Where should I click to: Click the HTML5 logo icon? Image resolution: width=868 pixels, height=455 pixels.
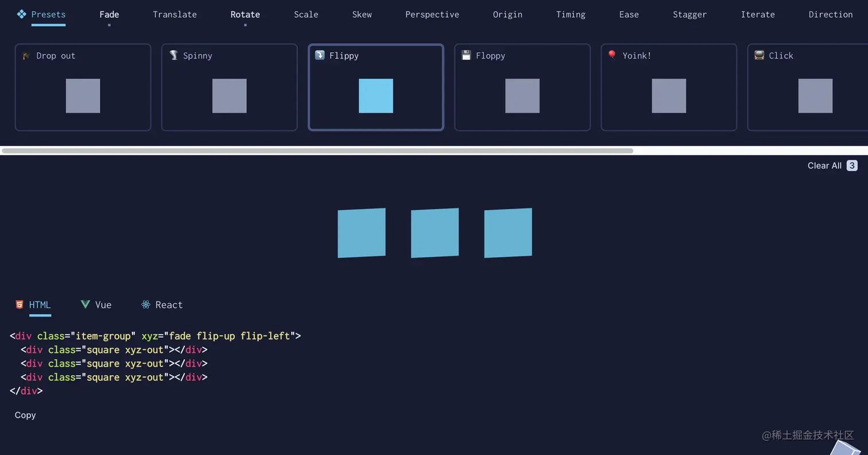(x=20, y=304)
